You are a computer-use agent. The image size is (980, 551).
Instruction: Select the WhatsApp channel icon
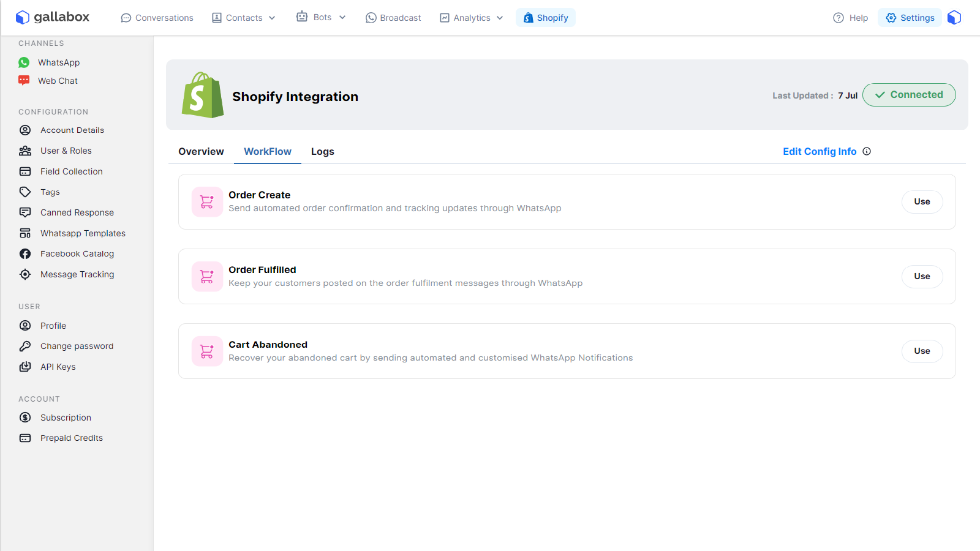(x=24, y=62)
